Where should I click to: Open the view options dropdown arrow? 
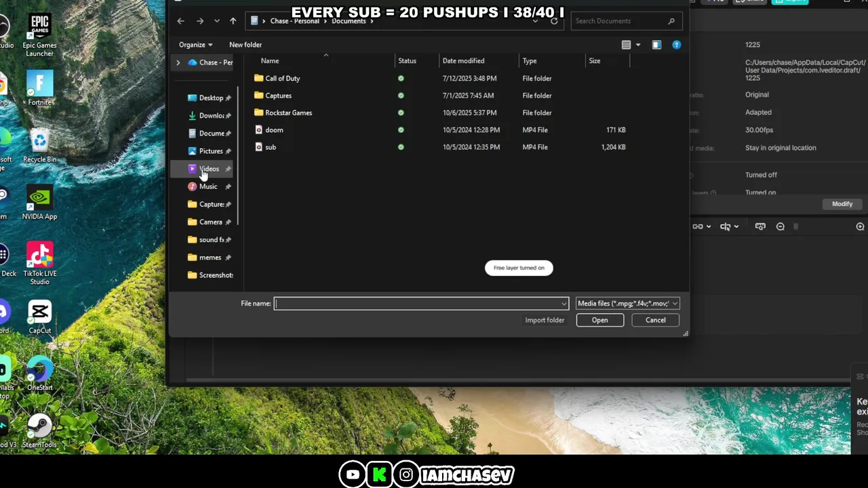click(x=638, y=45)
